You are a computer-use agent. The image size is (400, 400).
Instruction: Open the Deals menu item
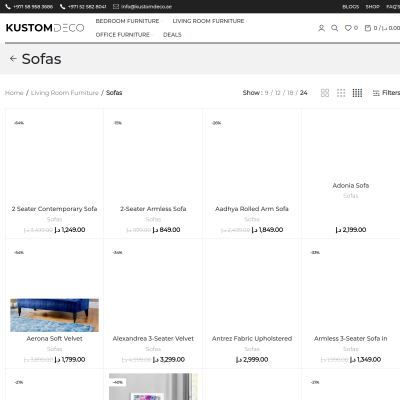(x=172, y=35)
